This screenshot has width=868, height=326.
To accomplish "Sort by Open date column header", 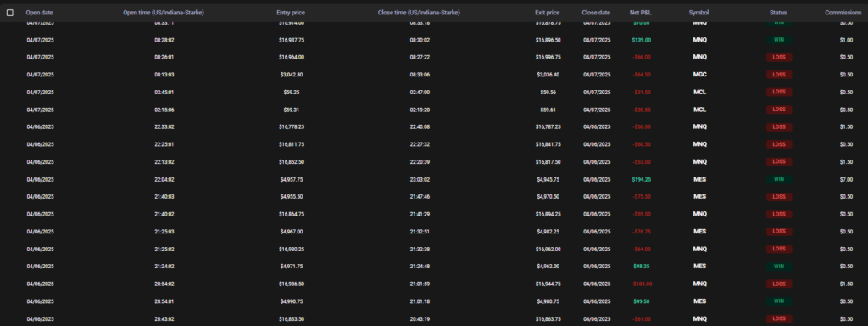I will (39, 13).
